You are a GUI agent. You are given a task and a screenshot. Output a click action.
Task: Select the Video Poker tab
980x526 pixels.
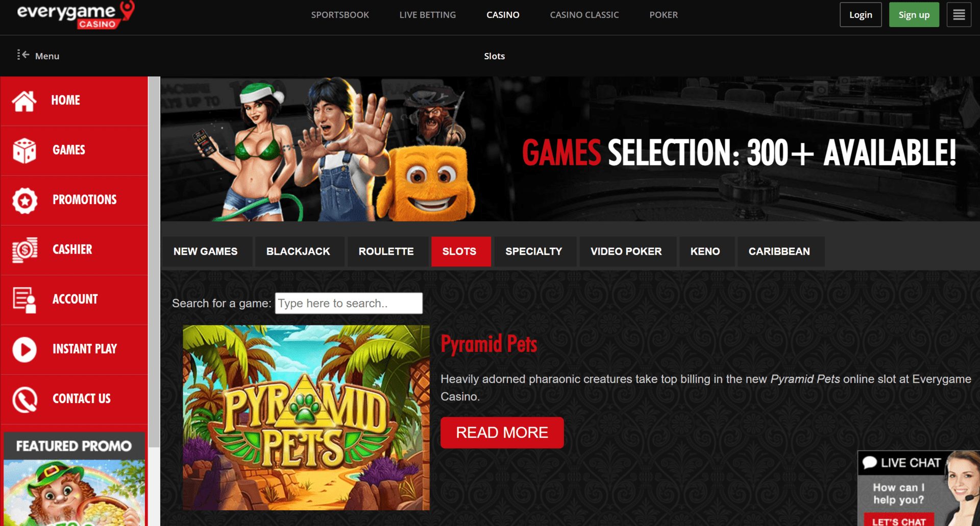coord(626,252)
